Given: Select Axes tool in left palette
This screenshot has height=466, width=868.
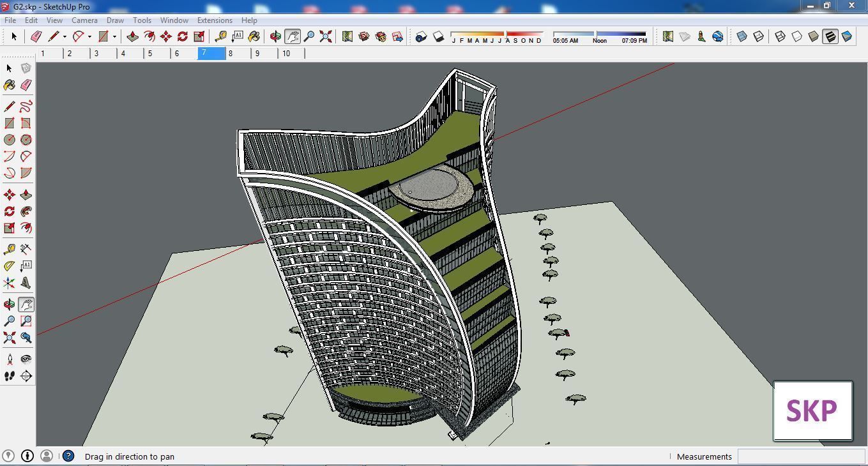Looking at the screenshot, I should pyautogui.click(x=10, y=282).
